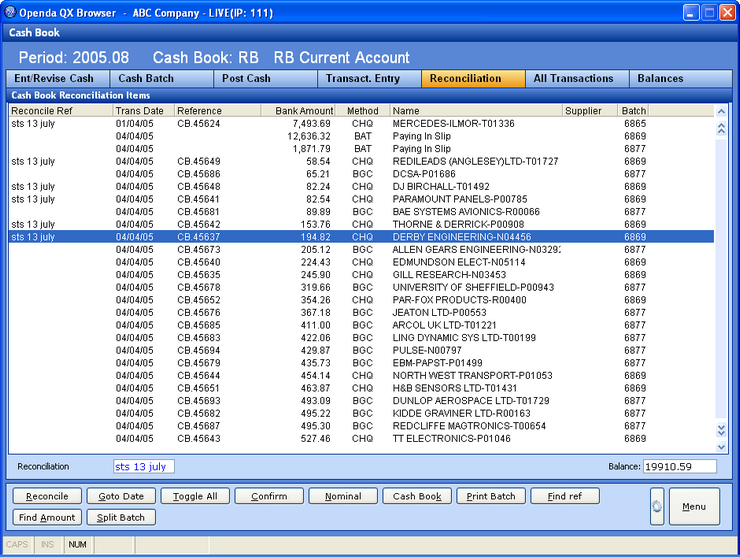Click the Cash Book button
Viewport: 740px width, 557px height.
pos(417,496)
